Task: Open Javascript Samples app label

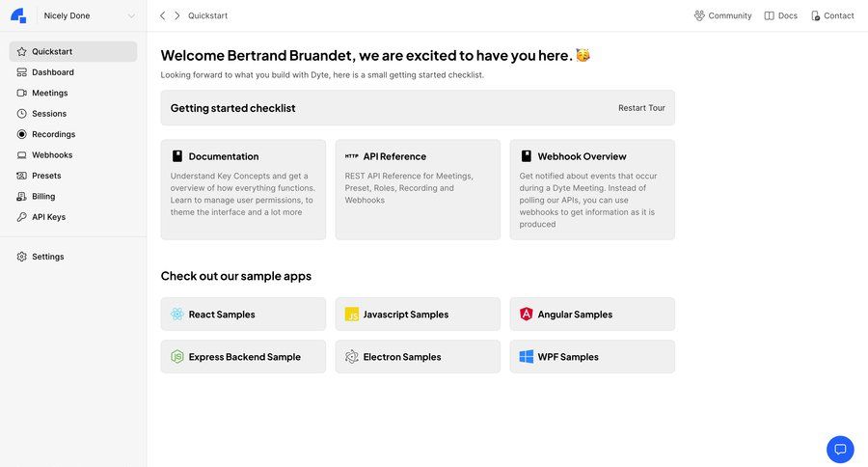Action: coord(406,315)
